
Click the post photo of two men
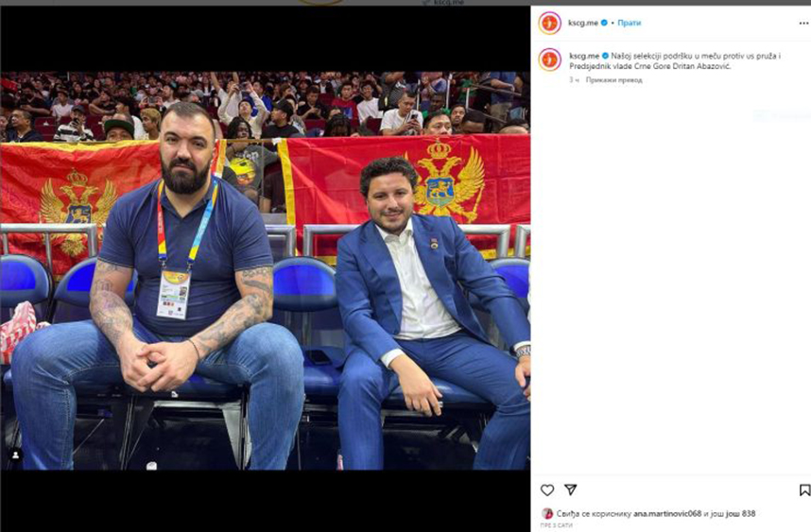coord(265,270)
